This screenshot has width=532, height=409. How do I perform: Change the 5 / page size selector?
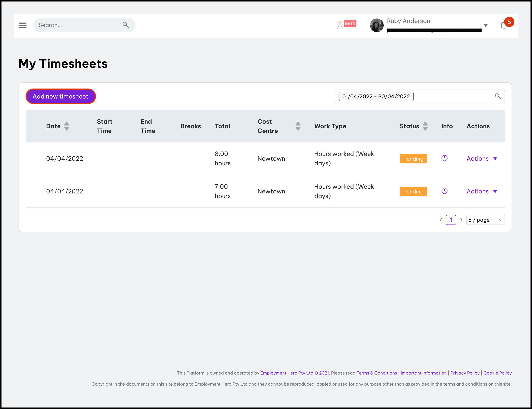point(485,220)
